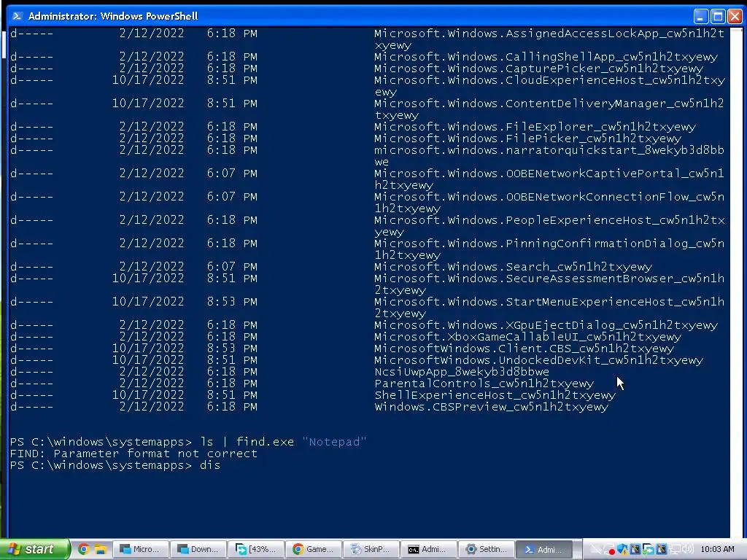747x560 pixels.
Task: Click the sync arrow tray icon with green check
Action: [648, 550]
